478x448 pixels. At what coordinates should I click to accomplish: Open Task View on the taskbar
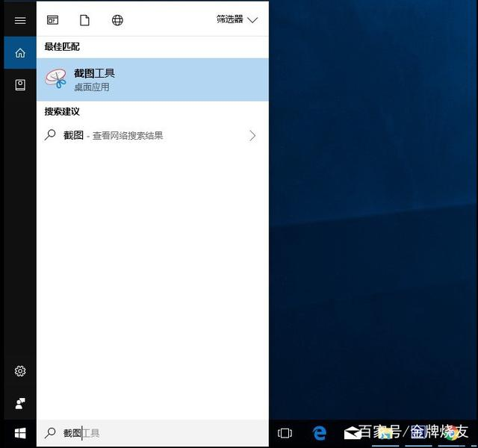tap(285, 433)
